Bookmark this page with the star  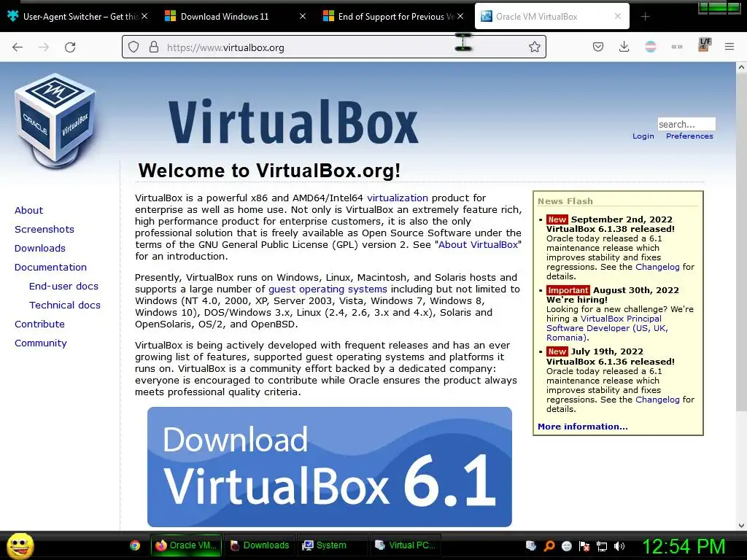pos(535,47)
